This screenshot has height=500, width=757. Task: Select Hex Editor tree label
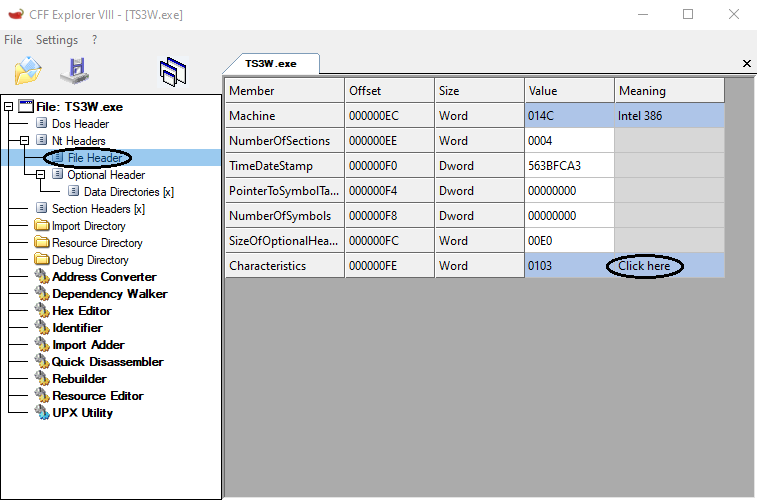click(82, 311)
